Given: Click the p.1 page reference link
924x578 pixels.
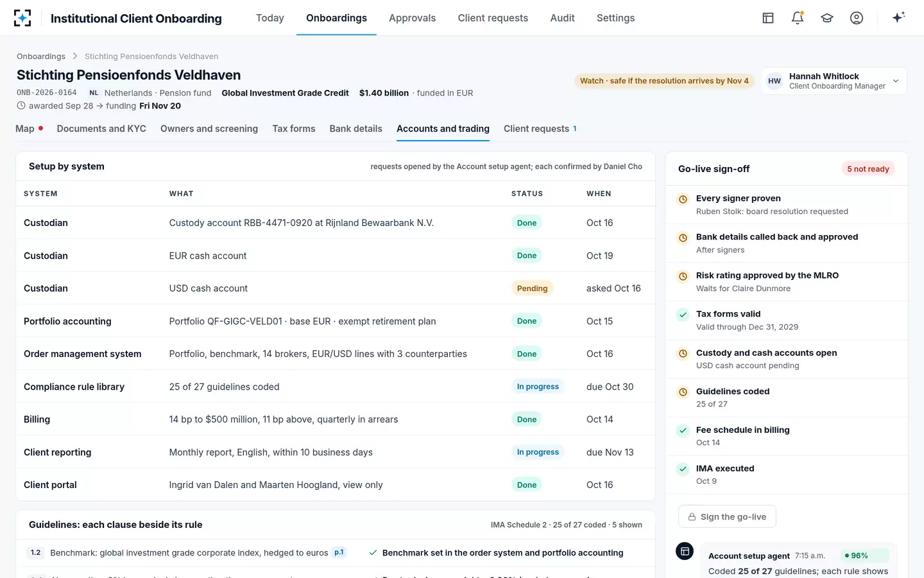Looking at the screenshot, I should (x=339, y=552).
